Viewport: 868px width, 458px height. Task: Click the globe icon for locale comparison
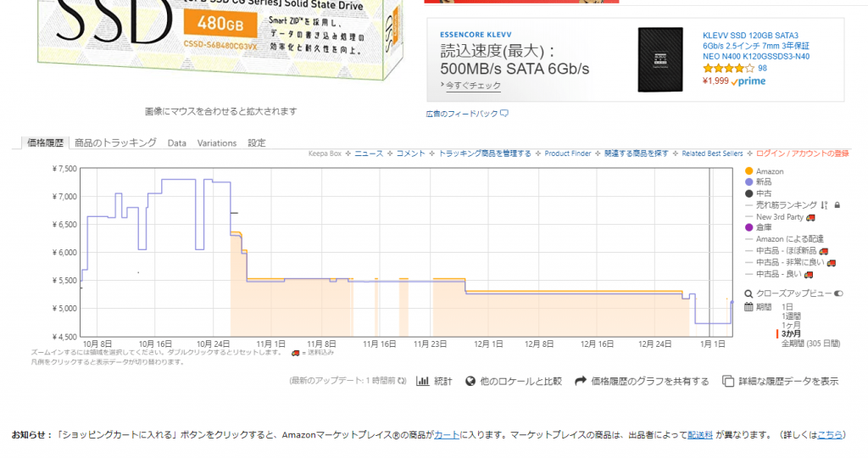(x=470, y=381)
